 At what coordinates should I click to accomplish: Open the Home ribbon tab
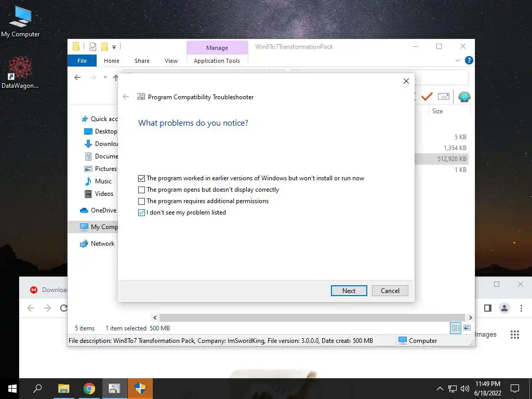coord(112,61)
